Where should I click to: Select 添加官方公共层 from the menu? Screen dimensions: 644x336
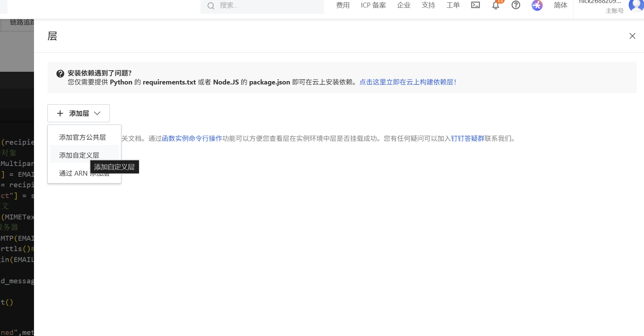(84, 138)
